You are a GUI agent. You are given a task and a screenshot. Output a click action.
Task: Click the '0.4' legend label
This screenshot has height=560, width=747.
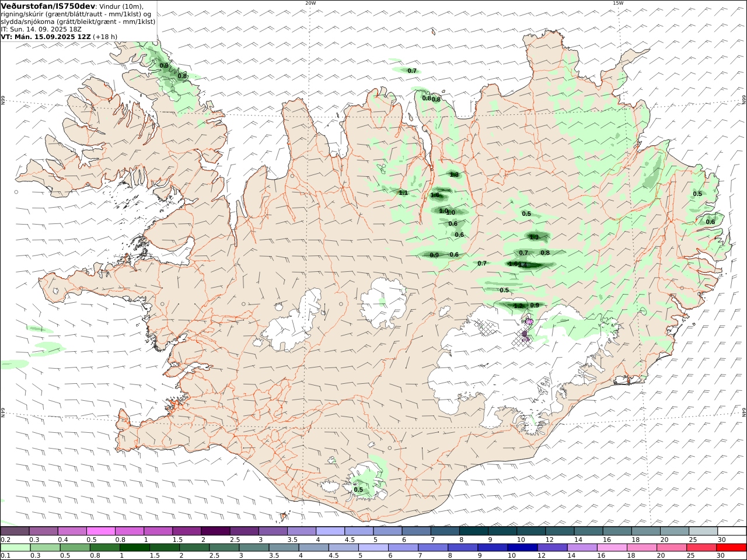[x=63, y=540]
